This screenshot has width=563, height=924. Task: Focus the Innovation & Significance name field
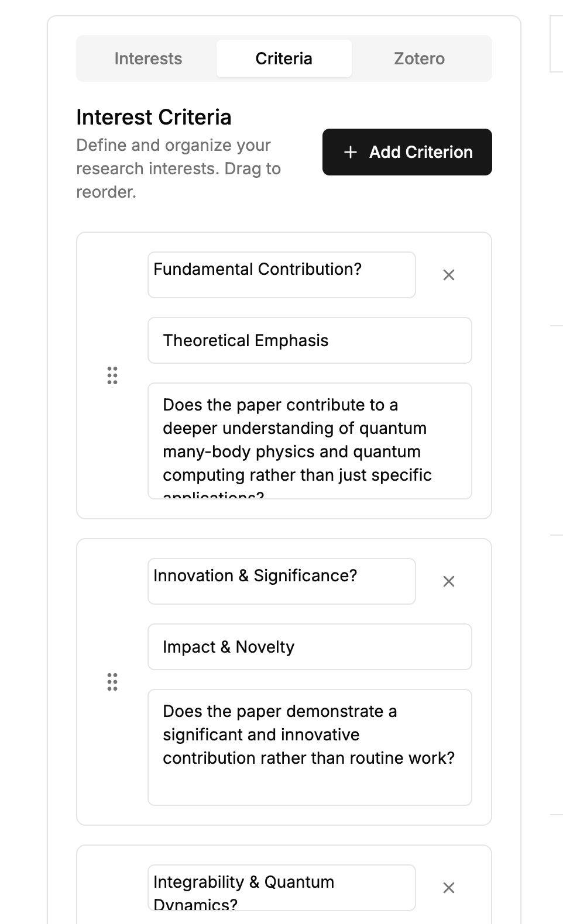point(281,581)
